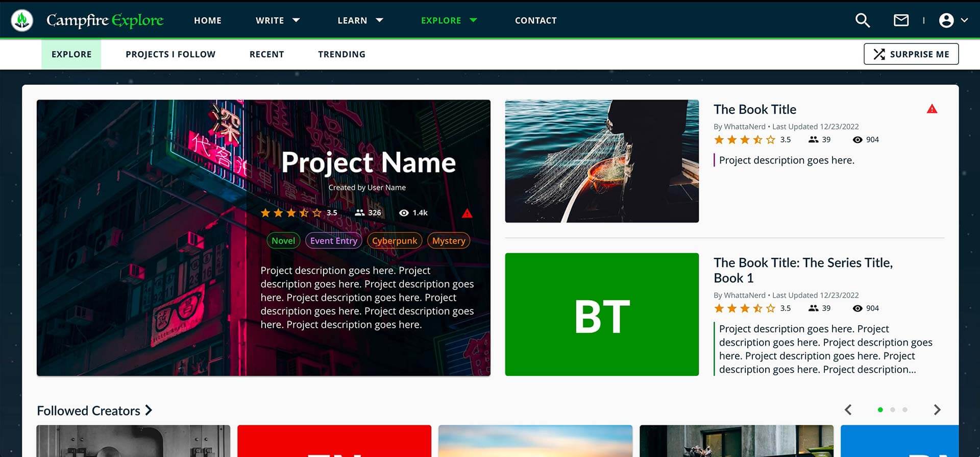Expand the Learn dropdown menu
Image resolution: width=980 pixels, height=457 pixels.
360,20
